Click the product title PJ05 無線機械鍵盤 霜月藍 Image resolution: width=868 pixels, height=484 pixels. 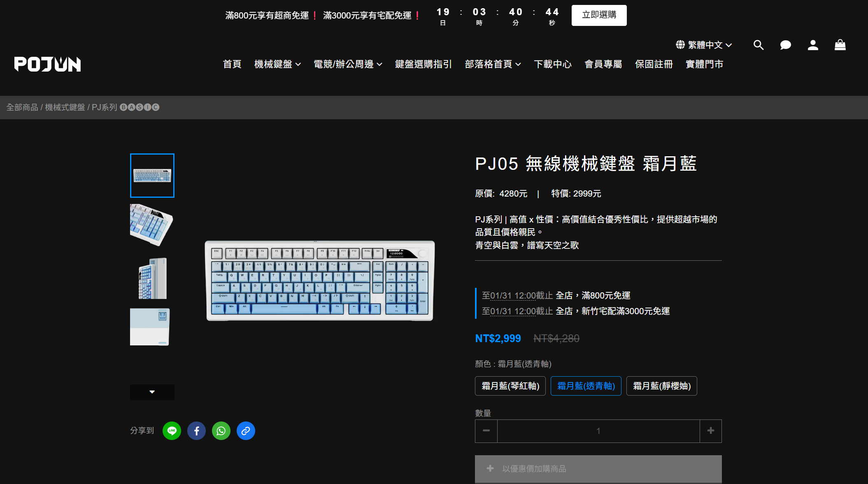pyautogui.click(x=586, y=164)
